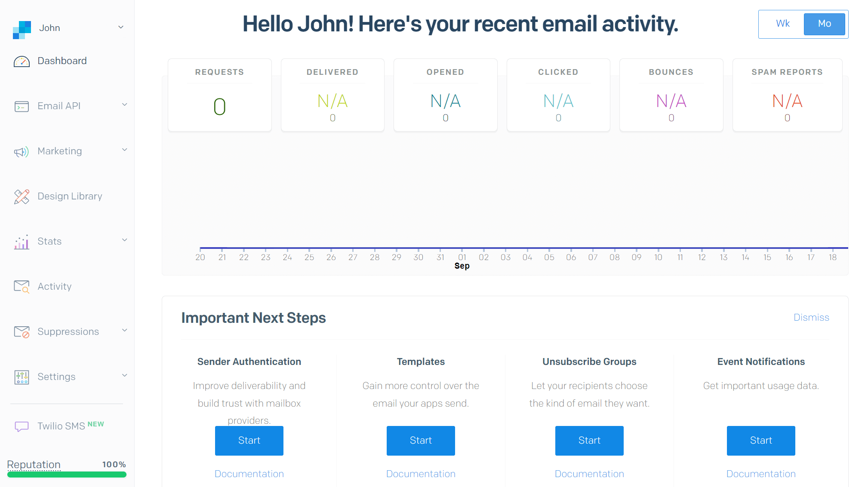The height and width of the screenshot is (487, 868).
Task: Open the Activity menu item
Action: [x=54, y=286]
